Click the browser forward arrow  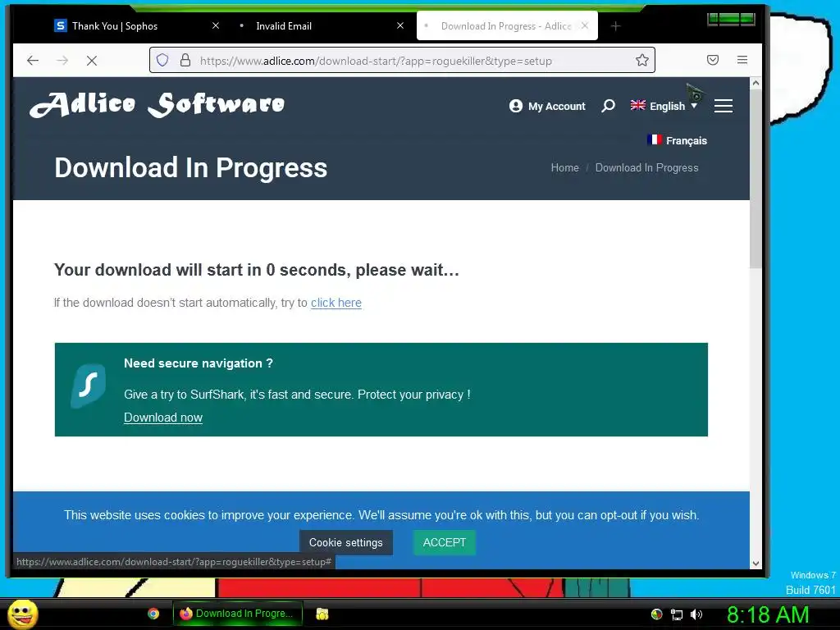tap(62, 61)
